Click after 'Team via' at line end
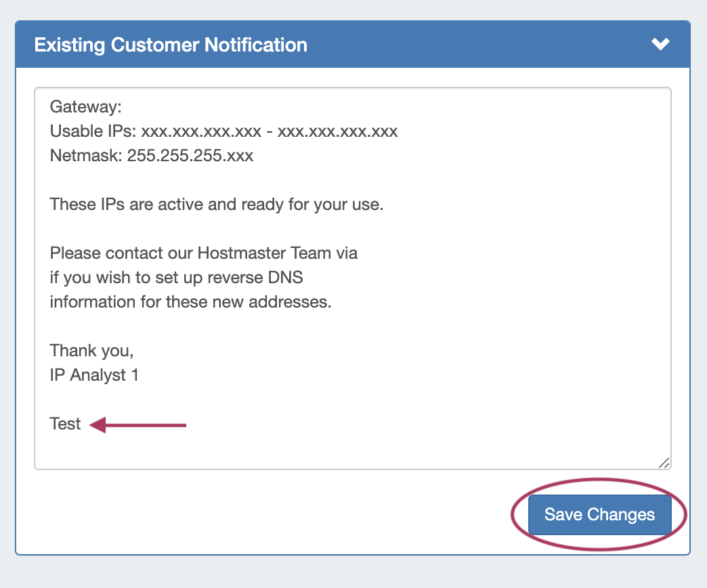 pyautogui.click(x=362, y=253)
